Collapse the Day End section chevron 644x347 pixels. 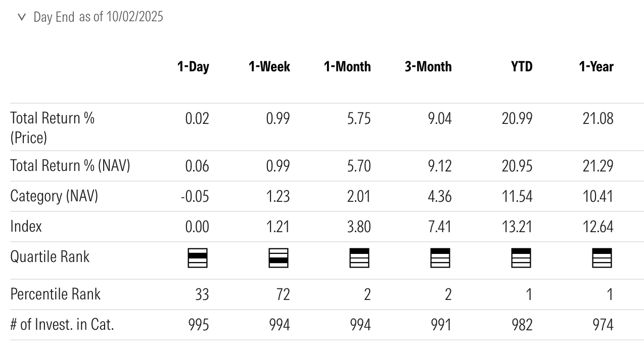(21, 17)
